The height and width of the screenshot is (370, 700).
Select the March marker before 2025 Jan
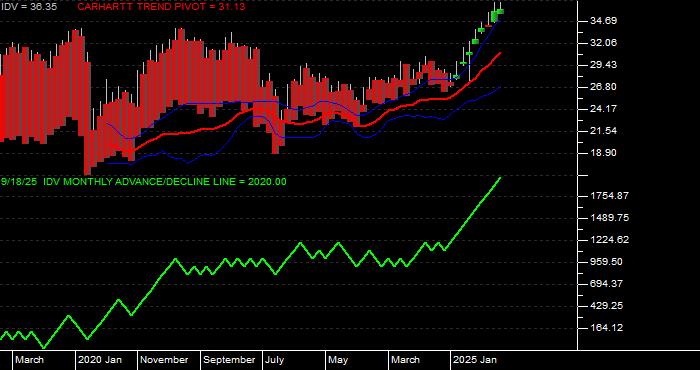(x=405, y=360)
